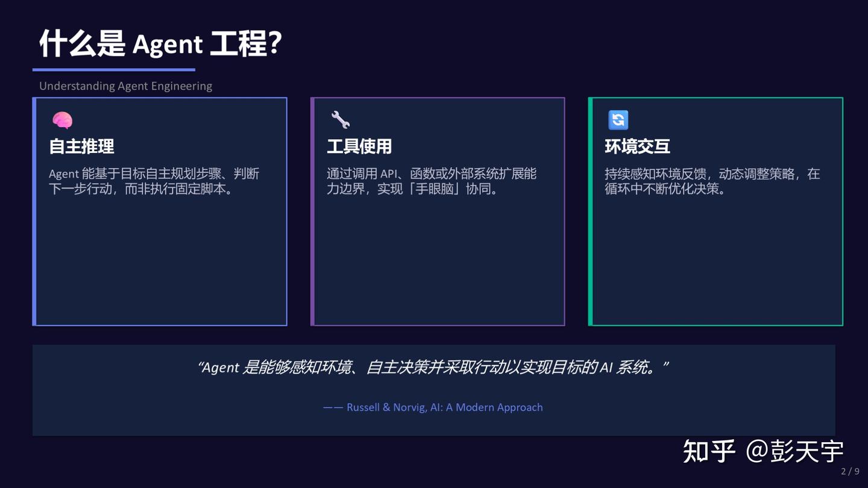This screenshot has height=488, width=868.
Task: Click the slide page number 2 / 9
Action: 851,471
